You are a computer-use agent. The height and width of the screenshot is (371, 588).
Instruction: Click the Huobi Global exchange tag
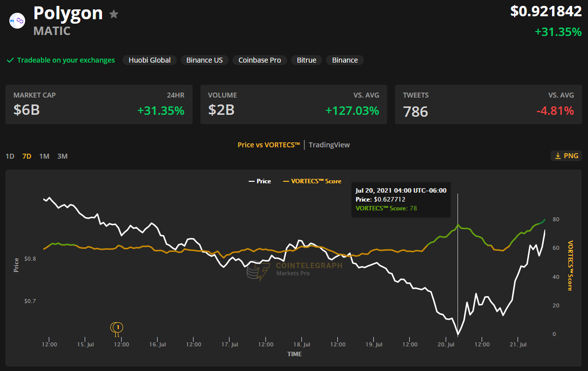150,60
